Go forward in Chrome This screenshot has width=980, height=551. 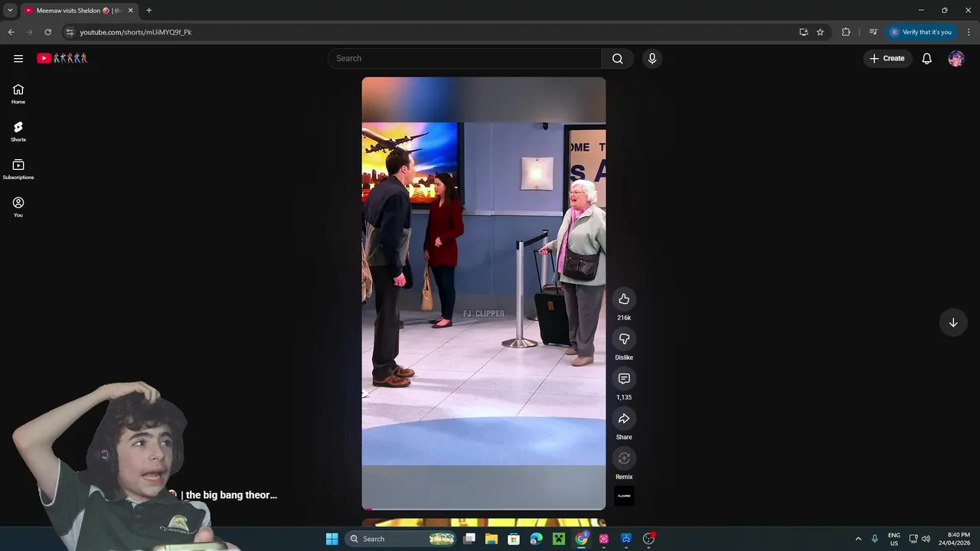coord(29,32)
